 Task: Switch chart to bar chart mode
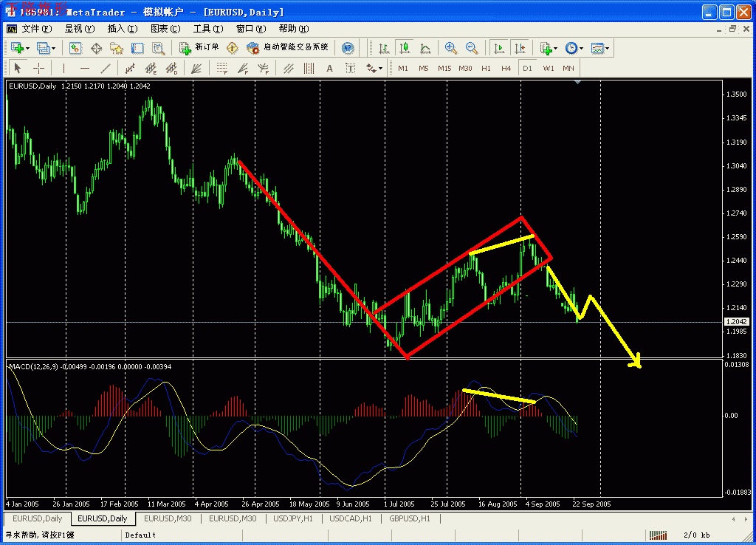pyautogui.click(x=384, y=48)
